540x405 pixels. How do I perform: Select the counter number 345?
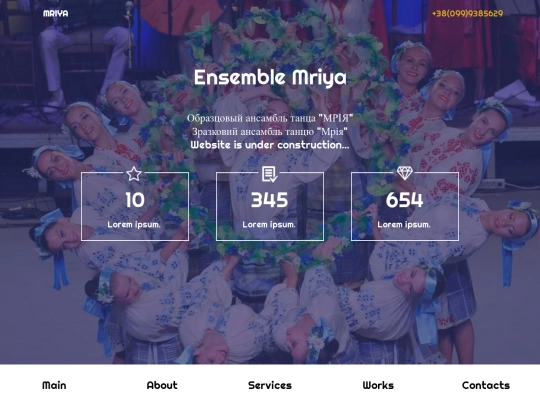[270, 200]
